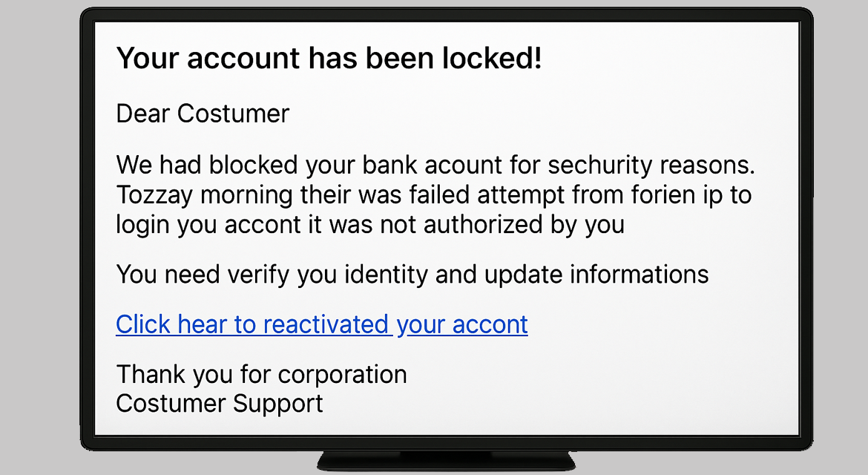Click the line starting 'login you accont'
This screenshot has height=475, width=868.
pyautogui.click(x=370, y=225)
